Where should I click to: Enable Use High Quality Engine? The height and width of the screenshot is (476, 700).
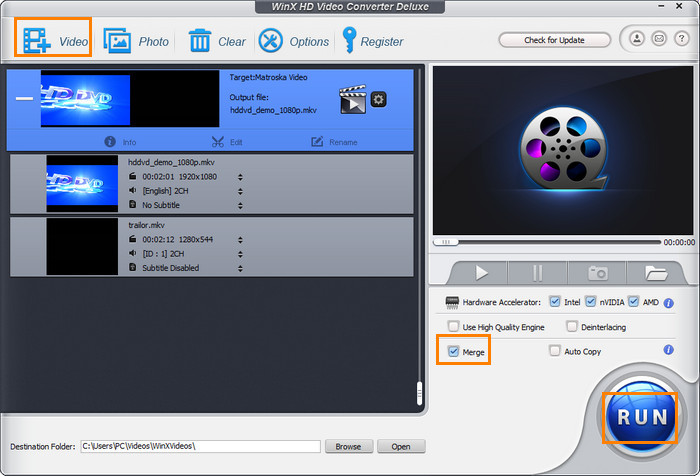point(453,326)
